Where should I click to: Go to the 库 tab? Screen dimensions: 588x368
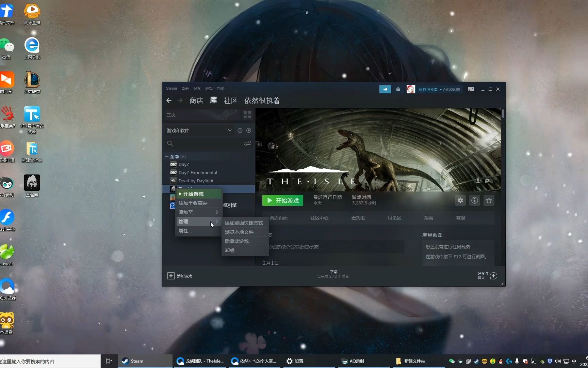pyautogui.click(x=213, y=100)
